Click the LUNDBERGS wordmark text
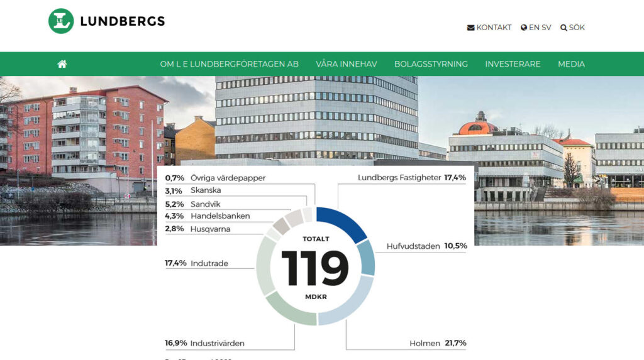The height and width of the screenshot is (360, 644). click(123, 21)
